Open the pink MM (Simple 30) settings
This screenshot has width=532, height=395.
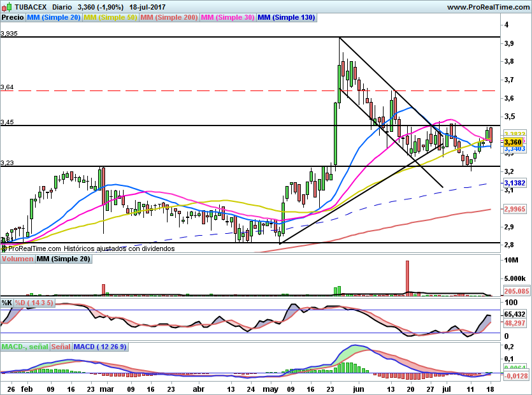click(x=227, y=18)
